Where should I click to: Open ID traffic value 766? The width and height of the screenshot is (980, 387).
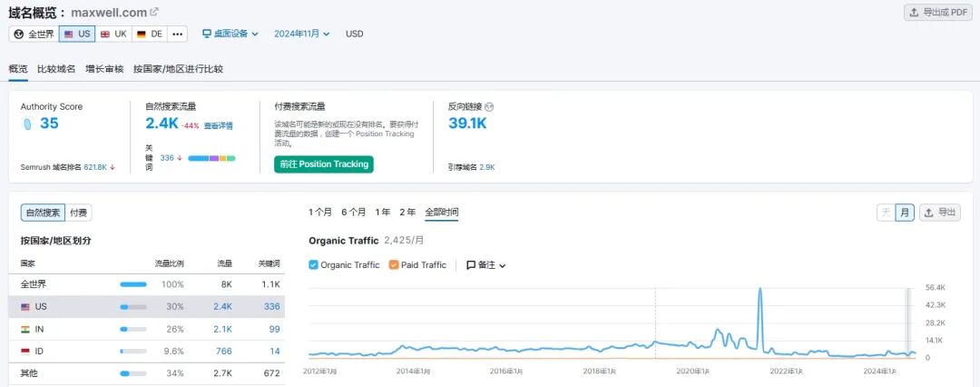[224, 352]
